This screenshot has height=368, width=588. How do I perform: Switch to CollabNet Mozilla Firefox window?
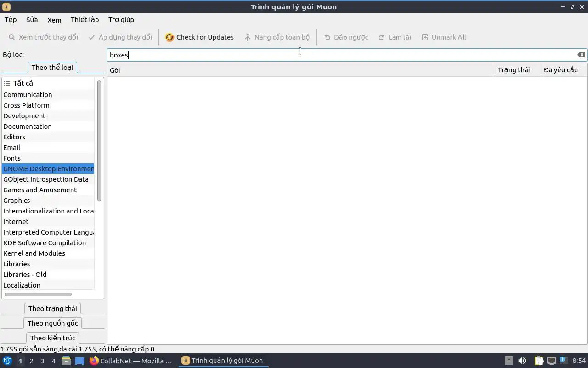131,361
